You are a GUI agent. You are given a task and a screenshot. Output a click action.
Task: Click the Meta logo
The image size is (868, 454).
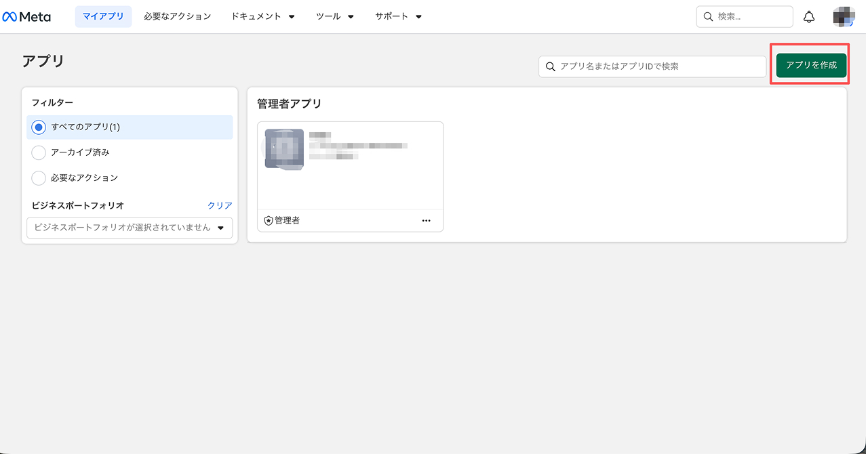pyautogui.click(x=27, y=17)
